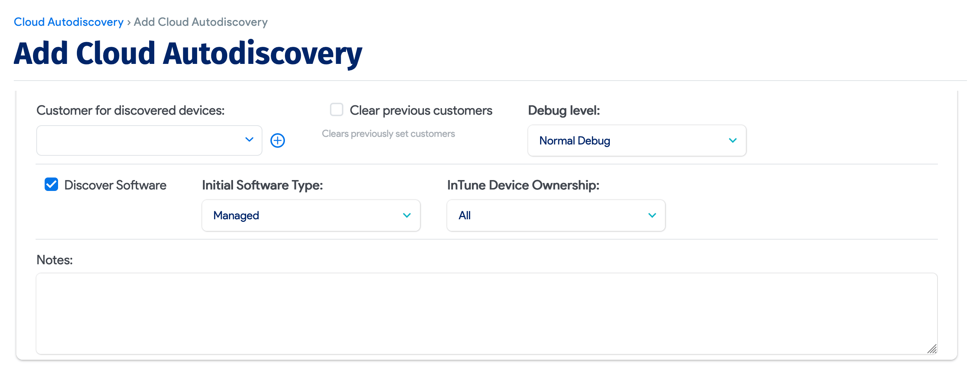980x371 pixels.
Task: Click the plus icon to add a customer
Action: 278,140
